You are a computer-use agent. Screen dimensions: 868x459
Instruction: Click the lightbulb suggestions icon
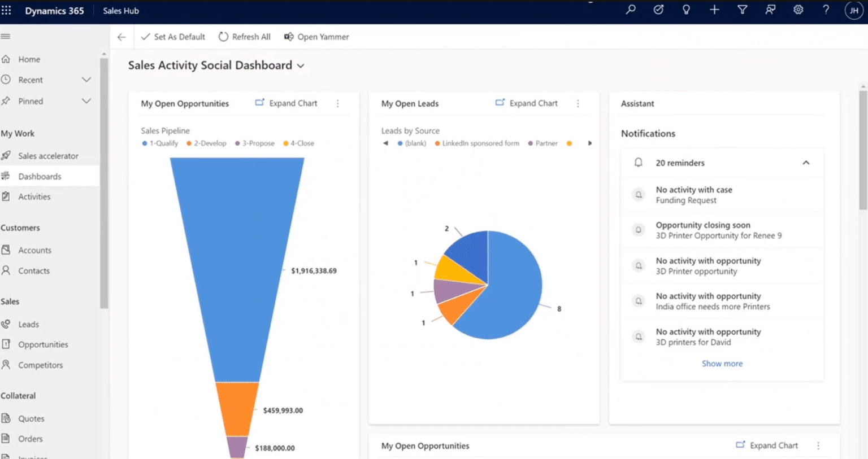pyautogui.click(x=686, y=10)
